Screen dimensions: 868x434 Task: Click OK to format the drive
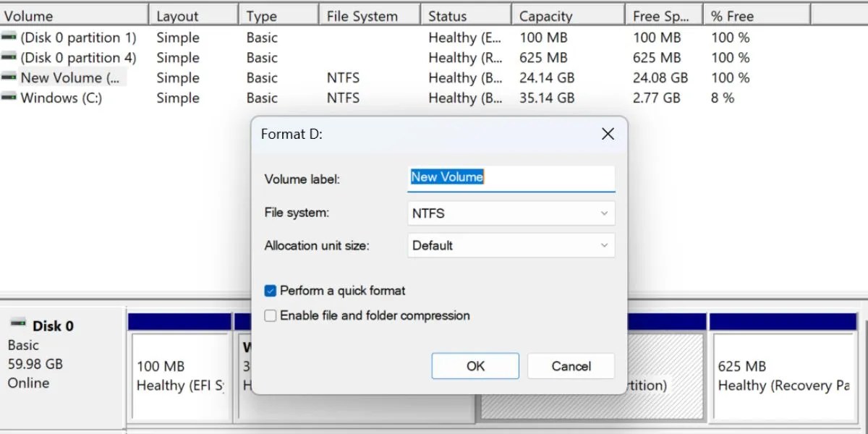pos(475,365)
